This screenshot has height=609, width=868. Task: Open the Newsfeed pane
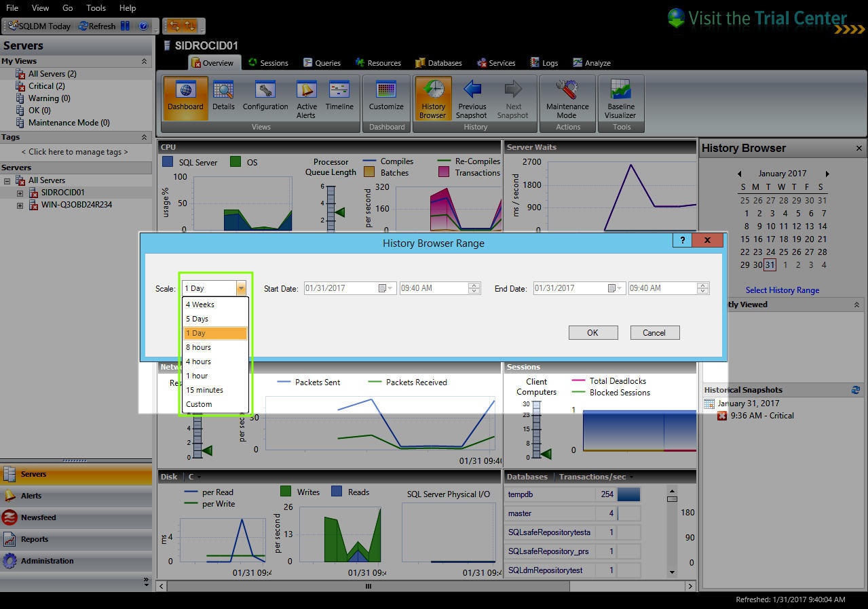(76, 517)
